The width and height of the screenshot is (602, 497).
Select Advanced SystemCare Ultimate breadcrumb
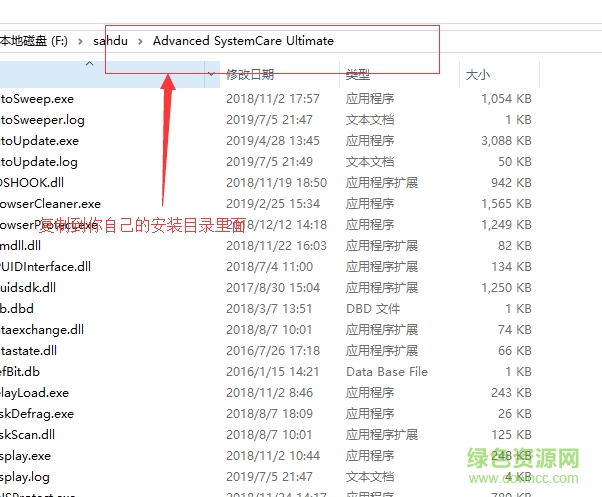pyautogui.click(x=243, y=41)
